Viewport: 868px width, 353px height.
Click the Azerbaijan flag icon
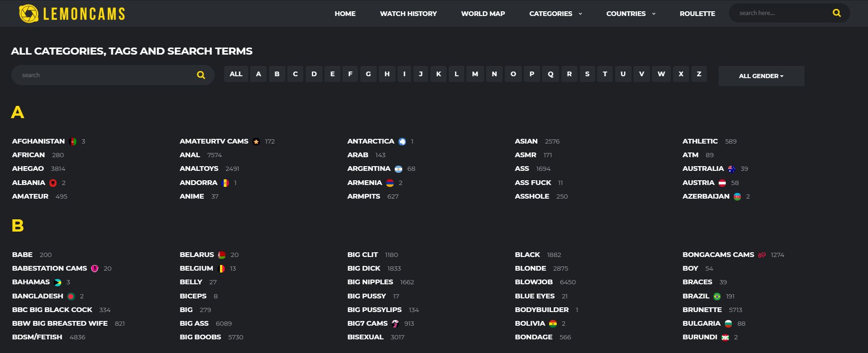pyautogui.click(x=737, y=197)
